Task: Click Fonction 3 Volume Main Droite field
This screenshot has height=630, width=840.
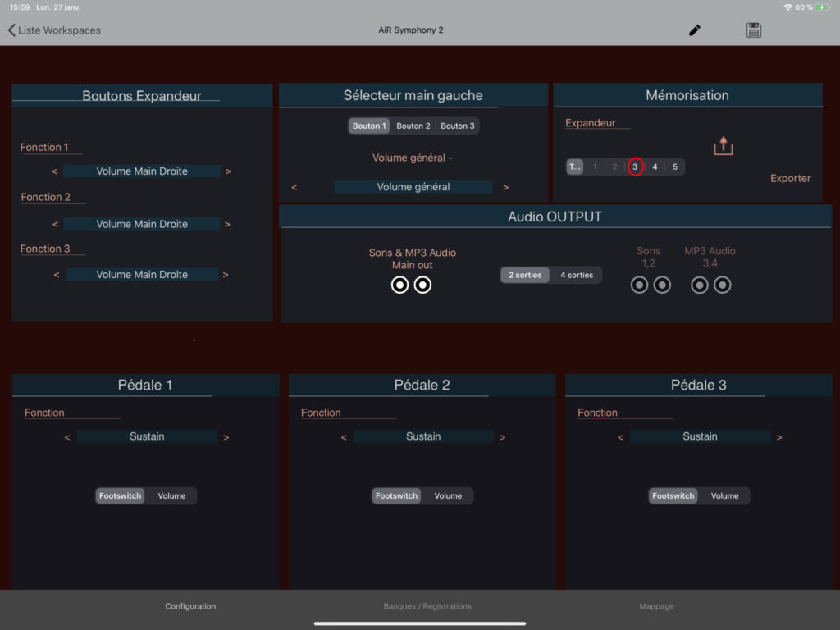Action: [x=142, y=275]
